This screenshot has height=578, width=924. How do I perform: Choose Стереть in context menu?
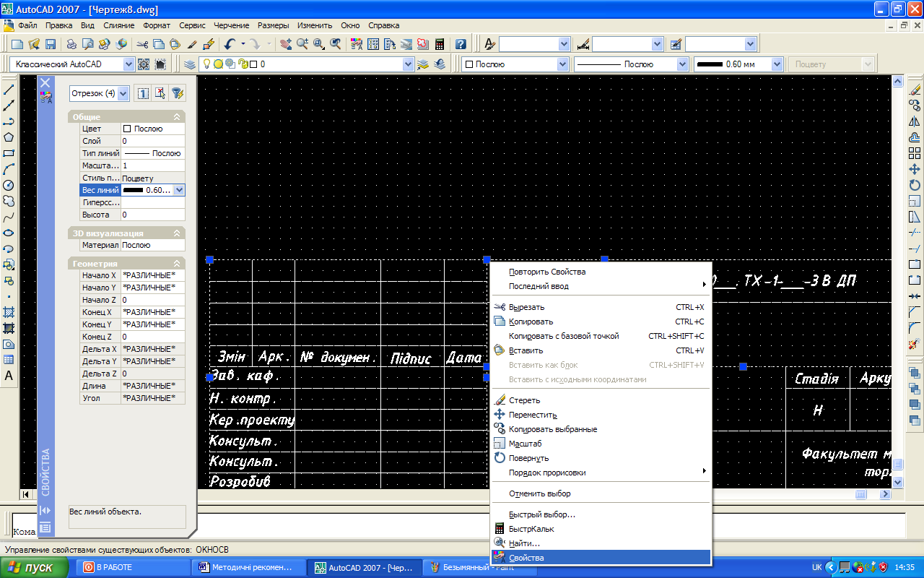click(x=601, y=400)
